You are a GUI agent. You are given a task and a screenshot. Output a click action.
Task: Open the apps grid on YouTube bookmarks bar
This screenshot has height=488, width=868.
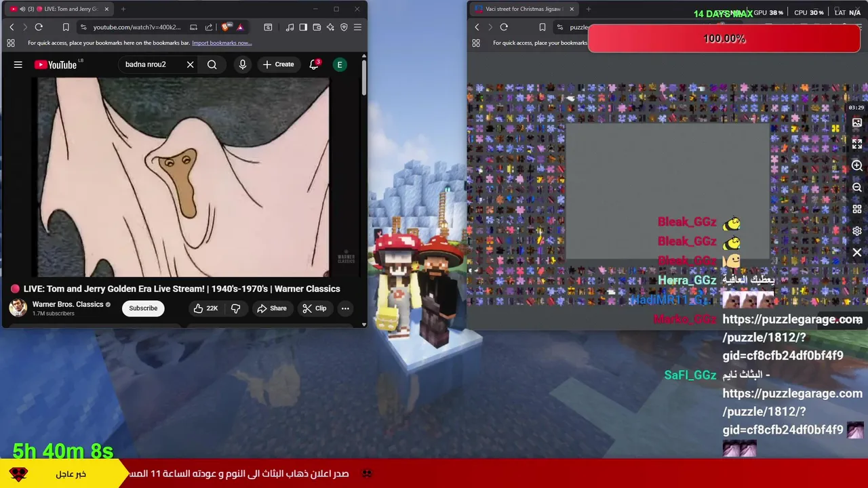[11, 43]
